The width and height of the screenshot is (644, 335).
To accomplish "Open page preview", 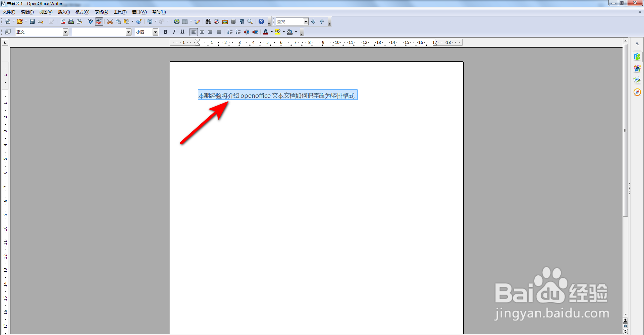I will [79, 21].
